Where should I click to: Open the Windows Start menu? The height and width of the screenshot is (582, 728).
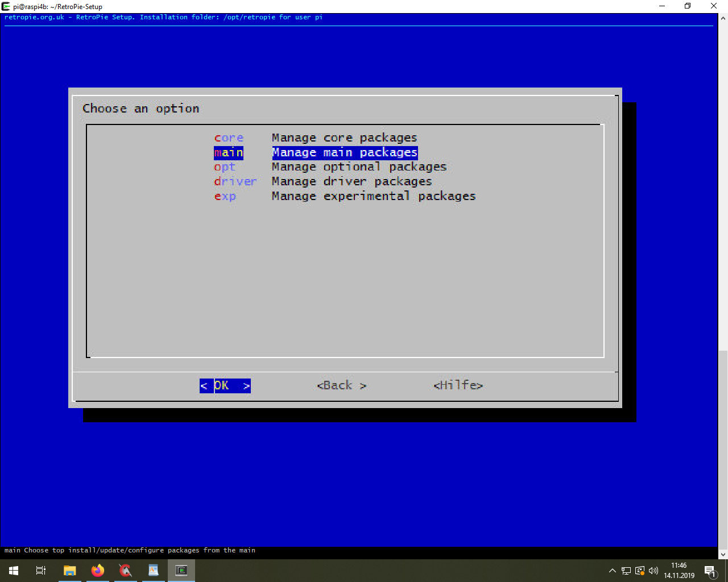14,571
